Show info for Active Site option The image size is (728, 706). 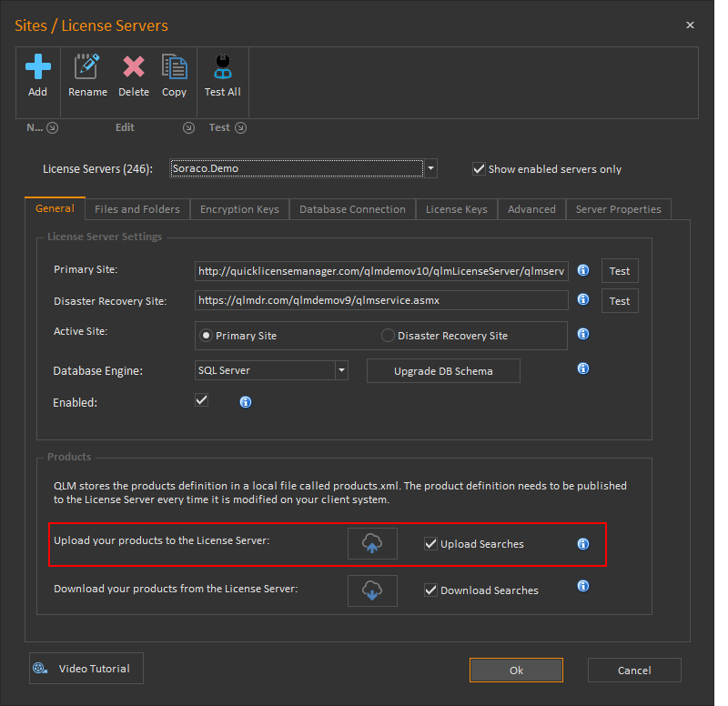583,334
